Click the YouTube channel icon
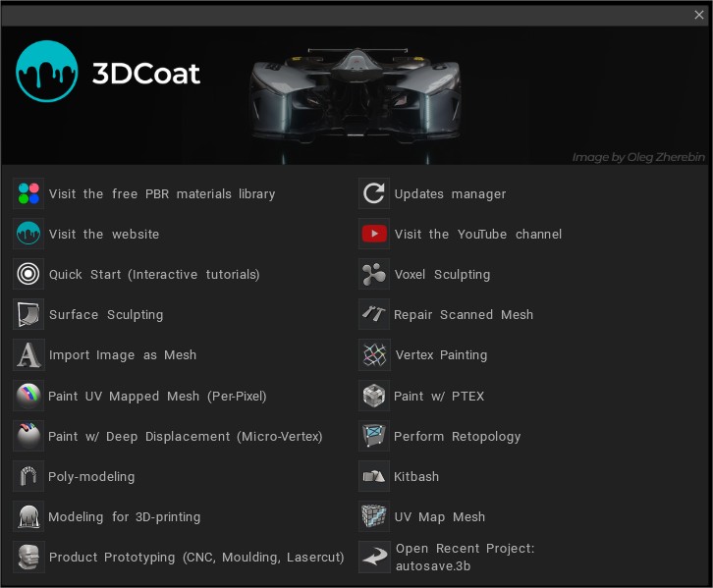The height and width of the screenshot is (588, 713). [374, 234]
